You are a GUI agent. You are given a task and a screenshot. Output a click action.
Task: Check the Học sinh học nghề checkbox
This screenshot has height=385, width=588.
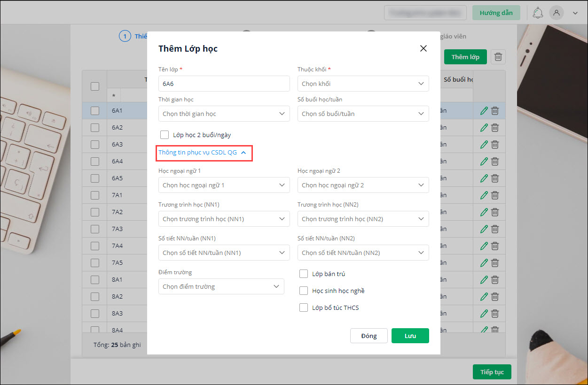304,291
